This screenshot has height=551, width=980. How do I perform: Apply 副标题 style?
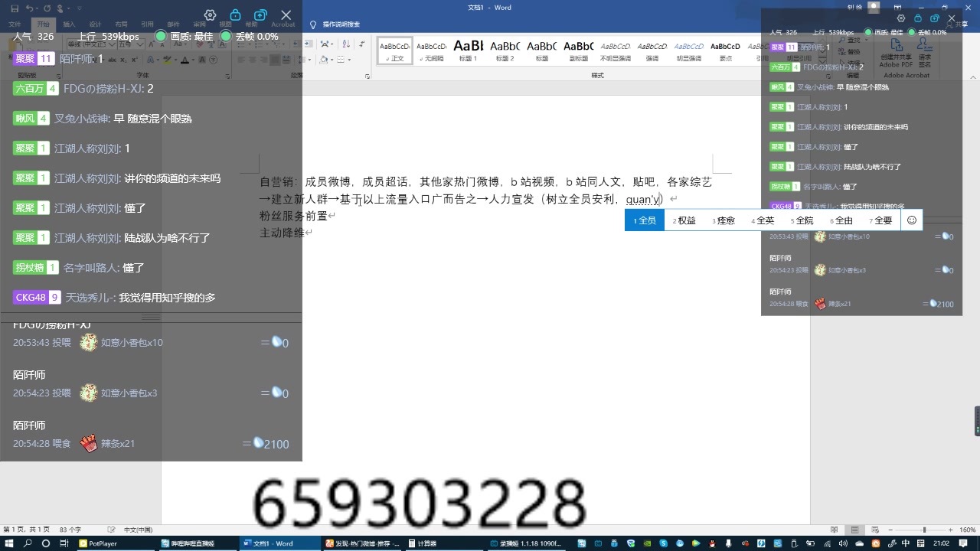tap(579, 51)
